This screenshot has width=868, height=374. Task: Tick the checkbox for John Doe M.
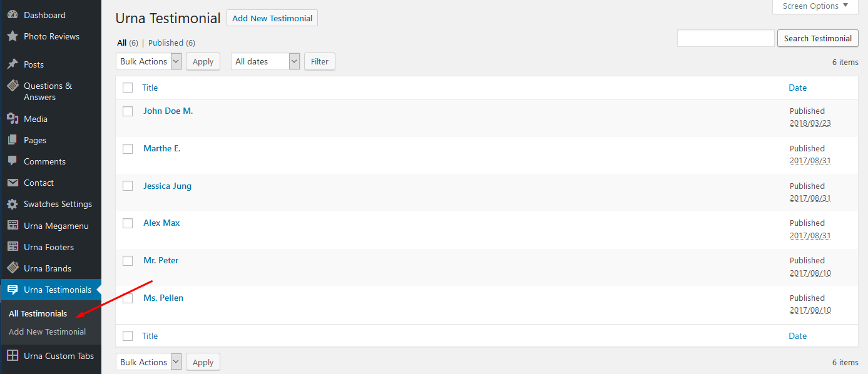point(128,111)
